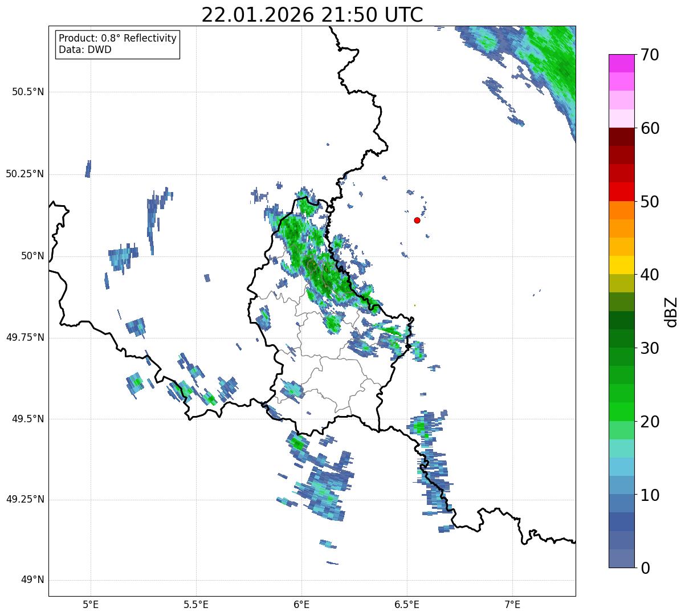Click the 5.5°E longitude label
The width and height of the screenshot is (685, 616).
[x=196, y=604]
